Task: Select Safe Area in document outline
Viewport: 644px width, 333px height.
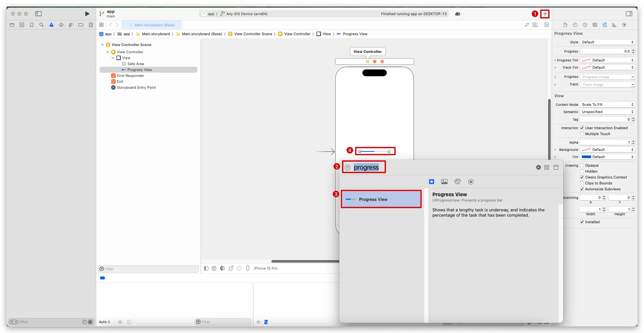Action: (x=135, y=64)
